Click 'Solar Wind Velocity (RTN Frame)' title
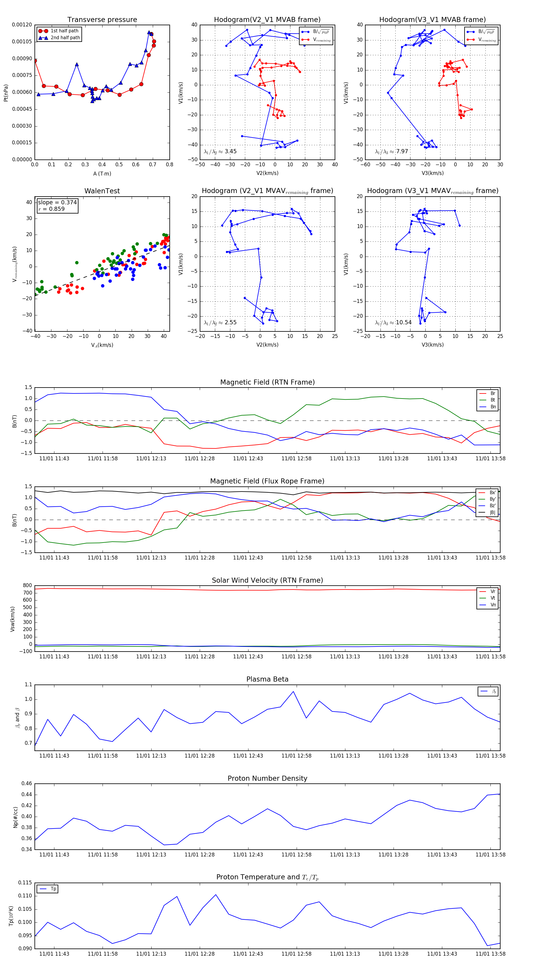535x980 pixels. click(x=267, y=580)
